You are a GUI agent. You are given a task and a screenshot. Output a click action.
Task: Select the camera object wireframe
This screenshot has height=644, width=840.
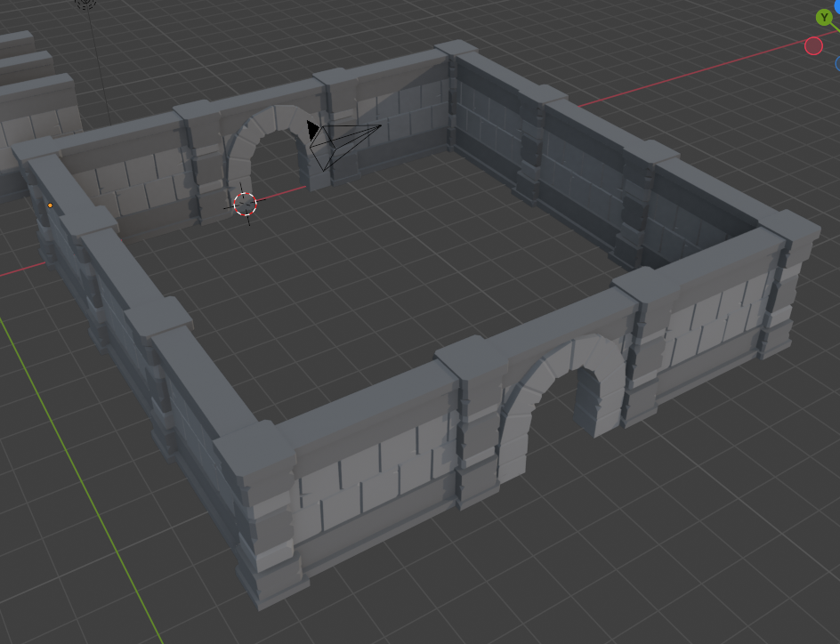point(343,144)
